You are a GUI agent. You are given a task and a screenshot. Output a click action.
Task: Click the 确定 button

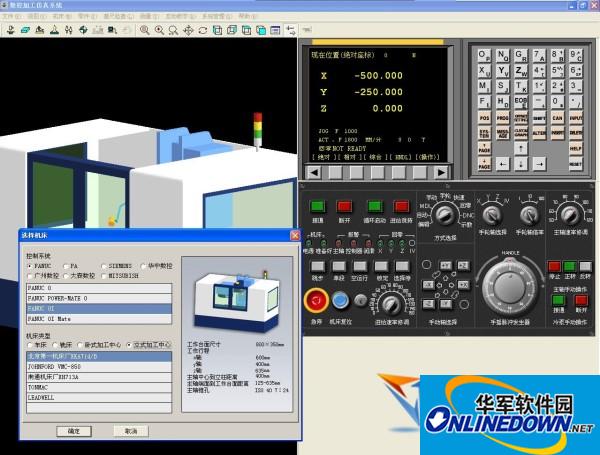[73, 430]
